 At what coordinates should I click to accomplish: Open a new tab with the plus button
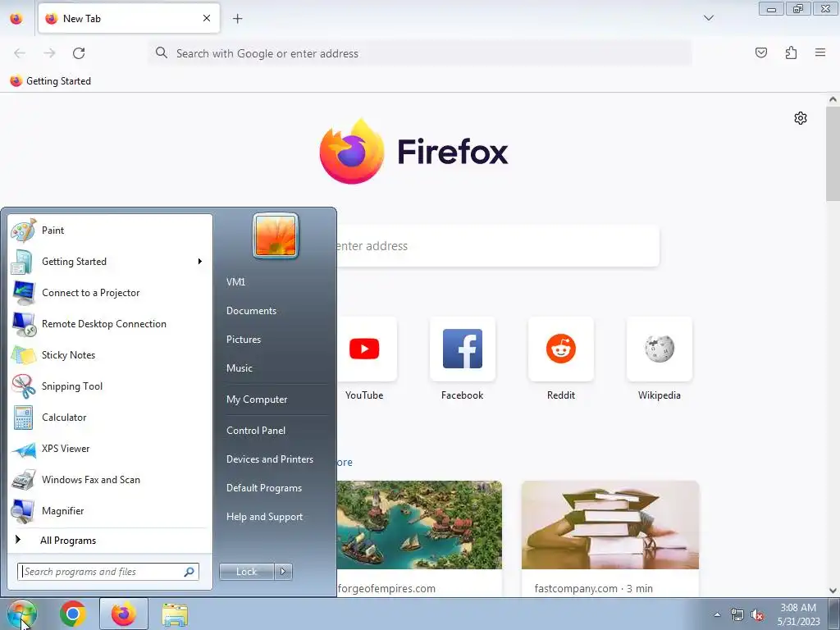(x=237, y=19)
